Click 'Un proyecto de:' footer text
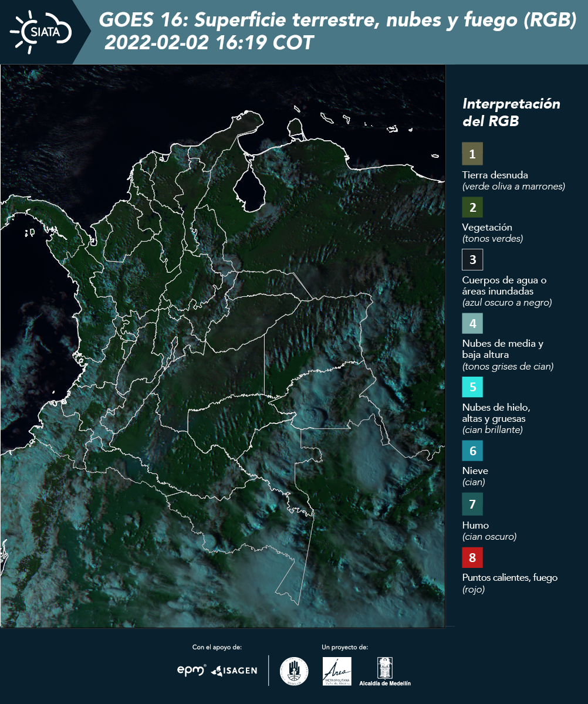The width and height of the screenshot is (588, 704). [x=345, y=647]
